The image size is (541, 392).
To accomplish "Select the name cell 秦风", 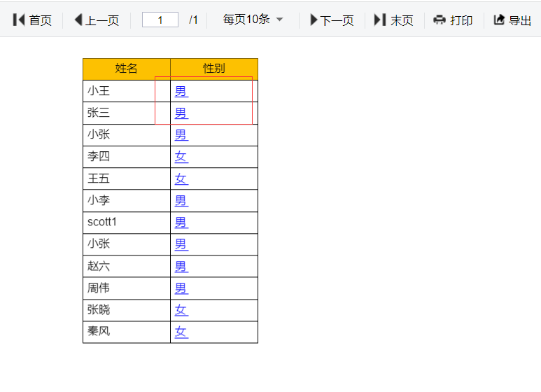I will pos(127,332).
